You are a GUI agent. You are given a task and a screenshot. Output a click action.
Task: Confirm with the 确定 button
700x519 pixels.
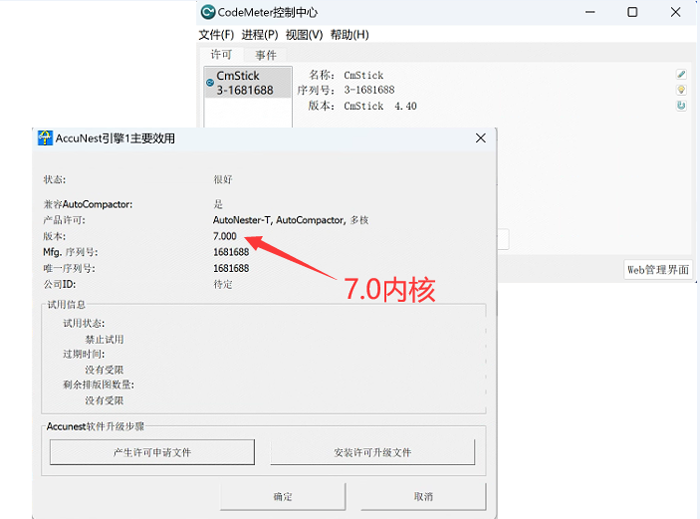click(x=283, y=496)
